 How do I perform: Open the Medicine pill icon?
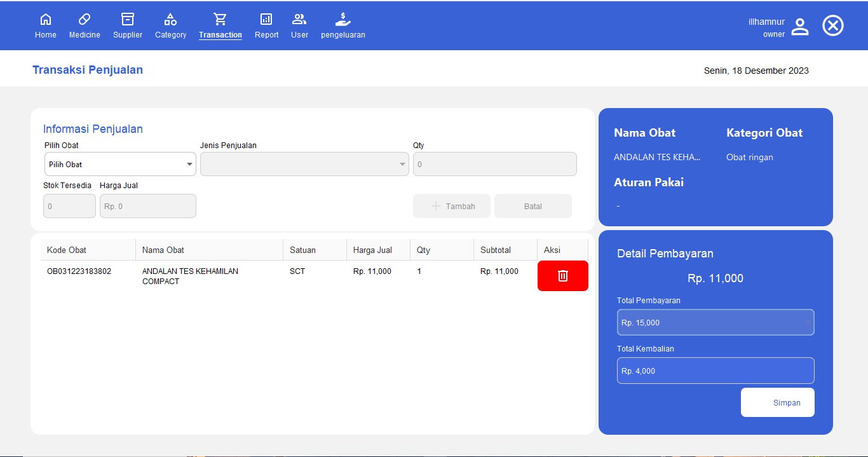pos(85,20)
